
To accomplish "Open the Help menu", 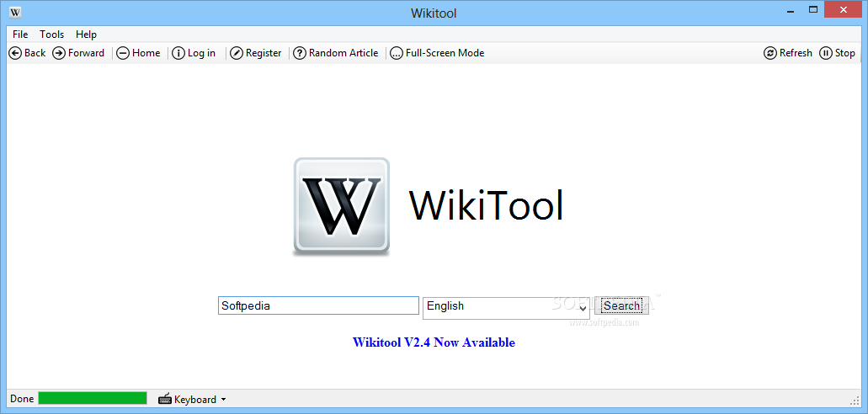I will click(87, 34).
